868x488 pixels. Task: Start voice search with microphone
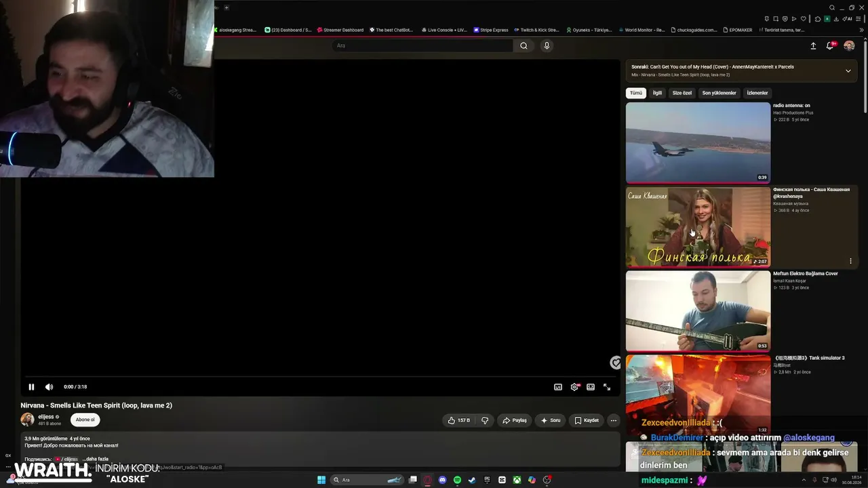(x=547, y=45)
